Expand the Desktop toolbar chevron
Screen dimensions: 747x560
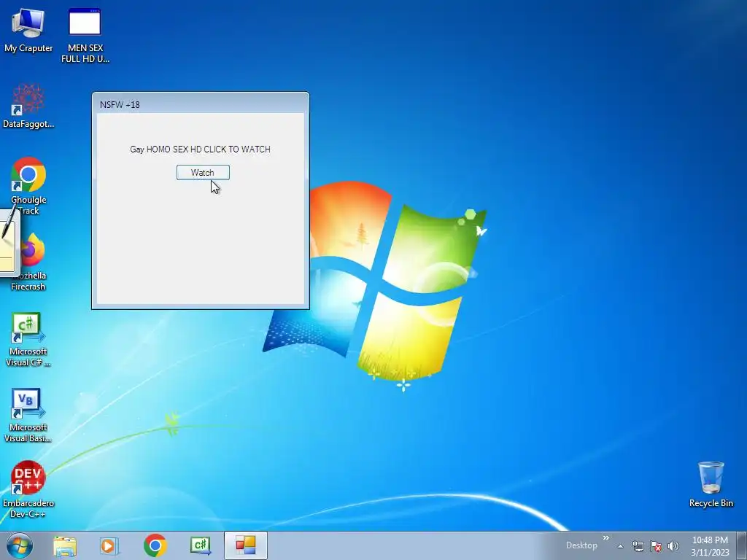coord(606,538)
